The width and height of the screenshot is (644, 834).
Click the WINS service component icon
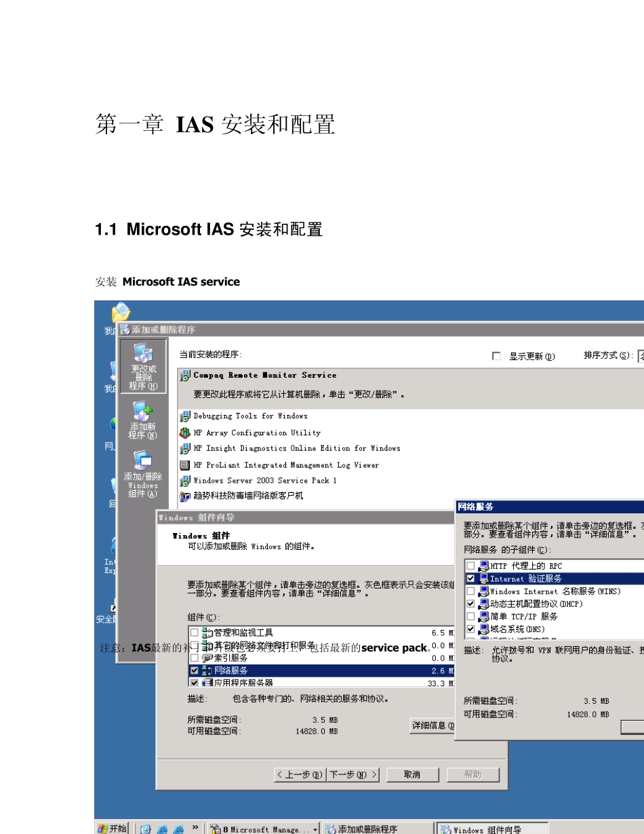(483, 591)
